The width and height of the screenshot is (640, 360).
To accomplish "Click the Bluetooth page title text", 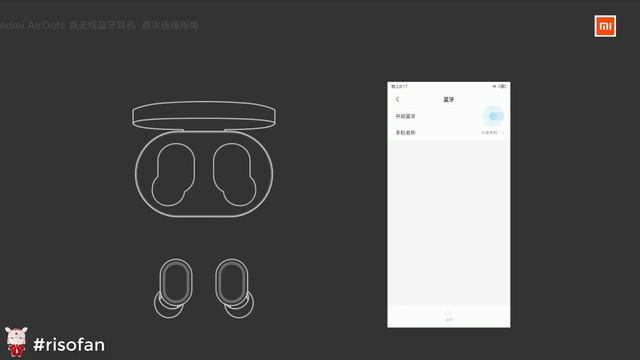I will point(449,100).
